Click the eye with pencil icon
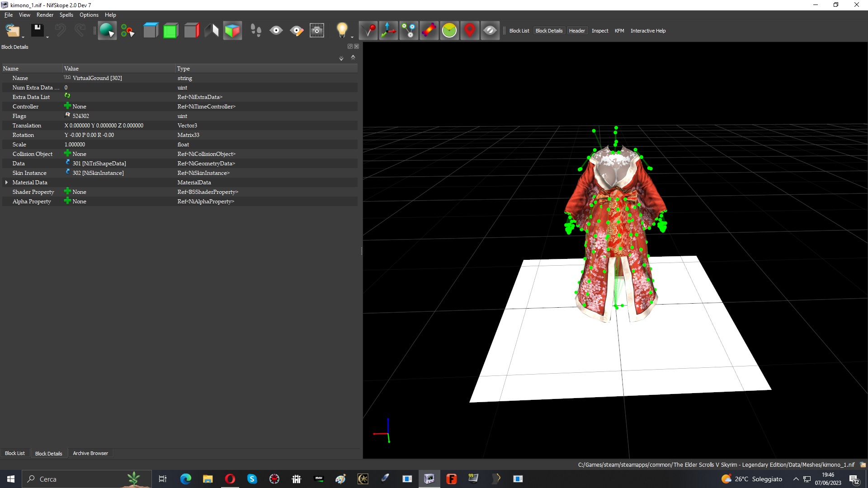The image size is (868, 488). coord(297,31)
